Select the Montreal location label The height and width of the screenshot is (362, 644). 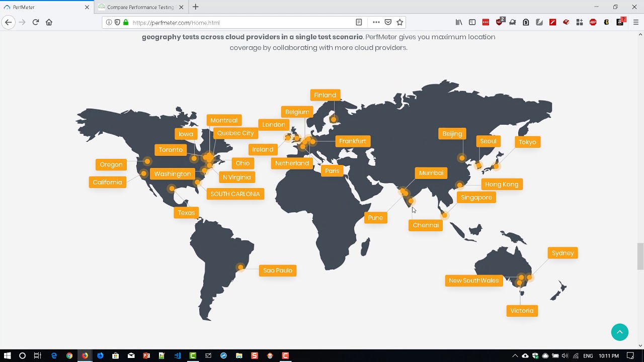(224, 120)
